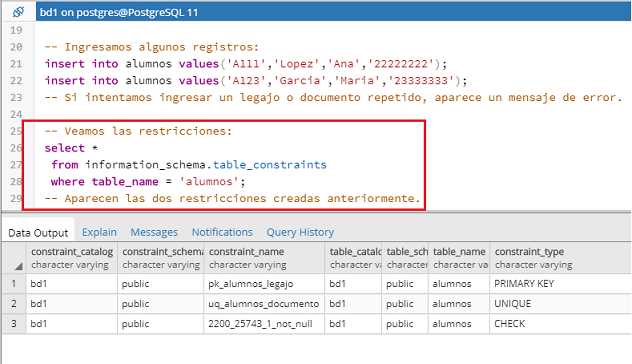The image size is (632, 364).
Task: Click the alumnos table_name cell in row 1
Action: [x=459, y=284]
